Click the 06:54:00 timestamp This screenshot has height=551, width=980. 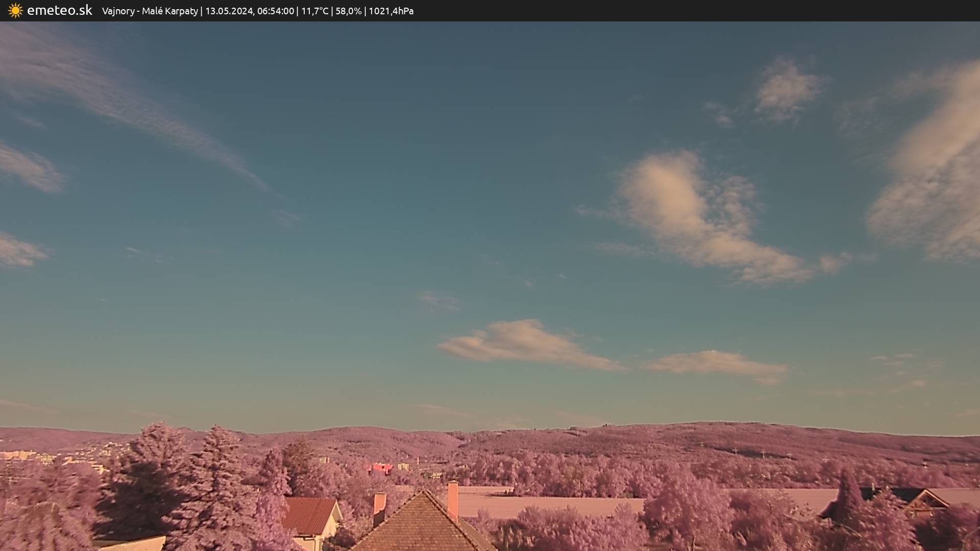click(276, 11)
